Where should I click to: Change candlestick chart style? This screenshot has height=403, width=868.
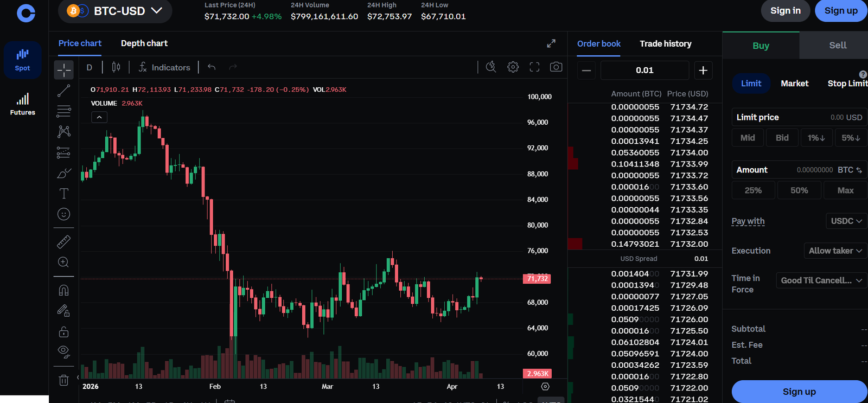tap(116, 67)
